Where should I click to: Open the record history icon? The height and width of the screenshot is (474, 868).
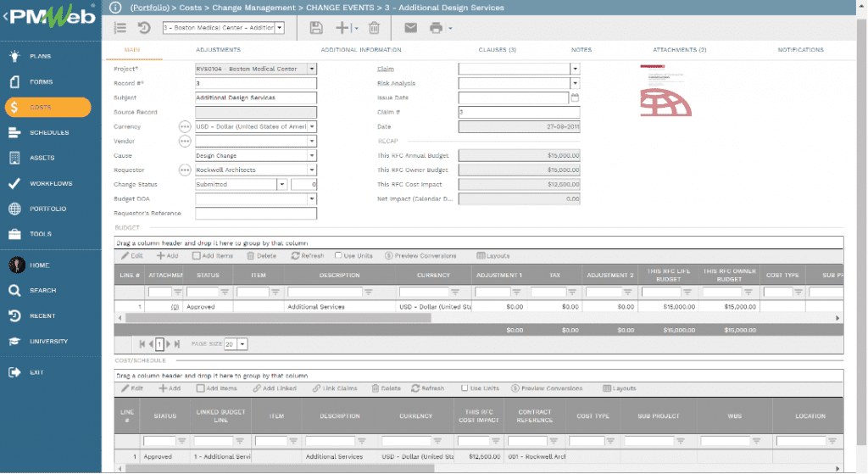point(144,28)
